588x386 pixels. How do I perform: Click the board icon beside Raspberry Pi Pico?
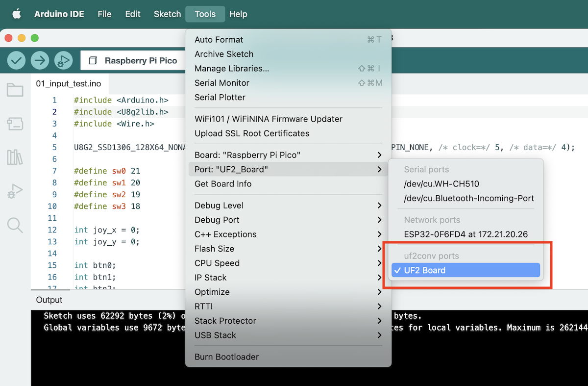coord(93,61)
